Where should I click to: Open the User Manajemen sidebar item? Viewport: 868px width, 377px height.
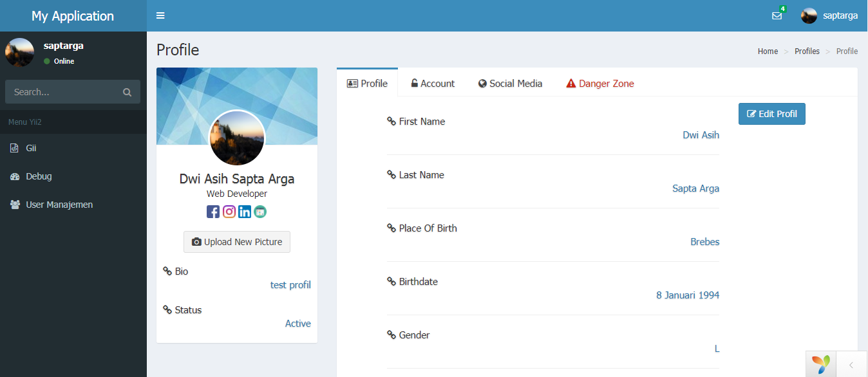(x=73, y=205)
